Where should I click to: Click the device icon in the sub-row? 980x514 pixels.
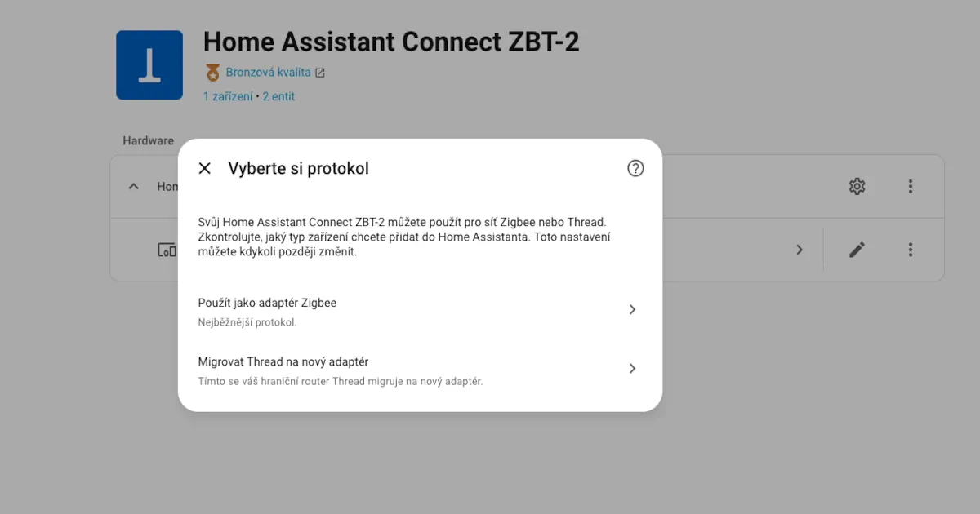coord(167,250)
